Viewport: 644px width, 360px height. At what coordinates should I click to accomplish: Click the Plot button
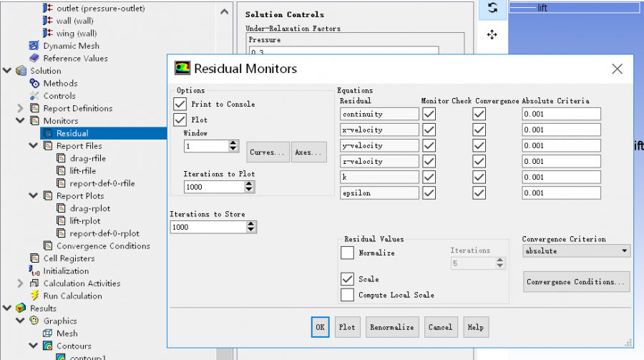click(x=347, y=327)
